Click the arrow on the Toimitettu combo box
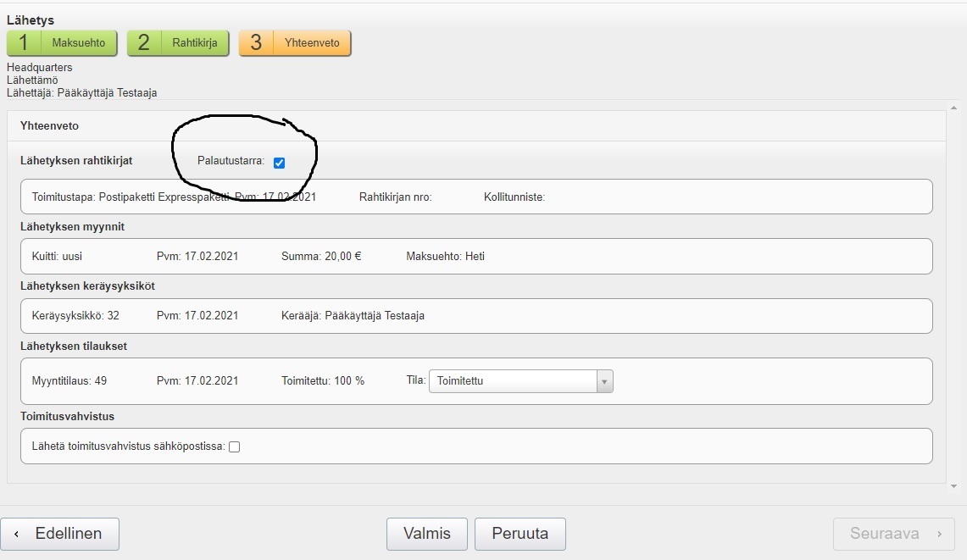 [604, 381]
